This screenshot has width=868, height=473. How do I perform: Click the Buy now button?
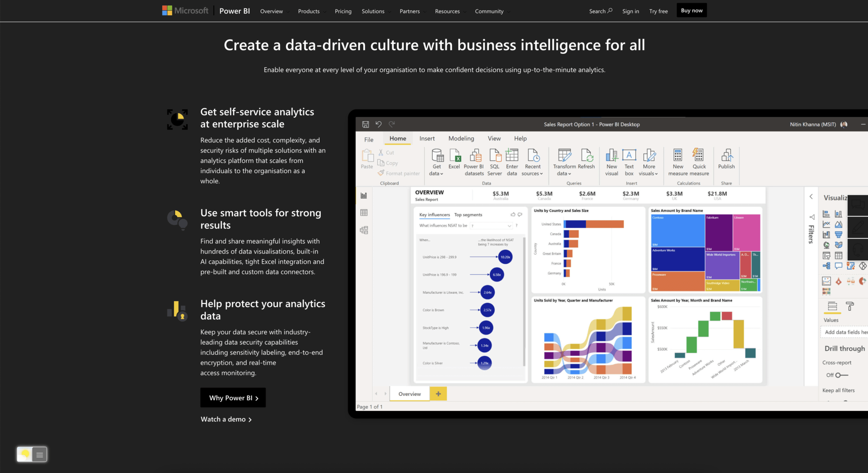tap(692, 11)
